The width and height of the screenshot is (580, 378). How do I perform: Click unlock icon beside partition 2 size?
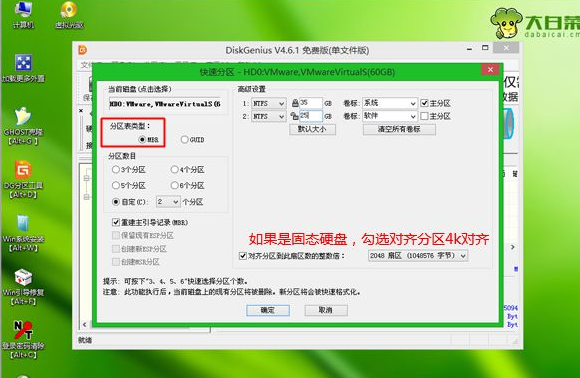click(294, 116)
